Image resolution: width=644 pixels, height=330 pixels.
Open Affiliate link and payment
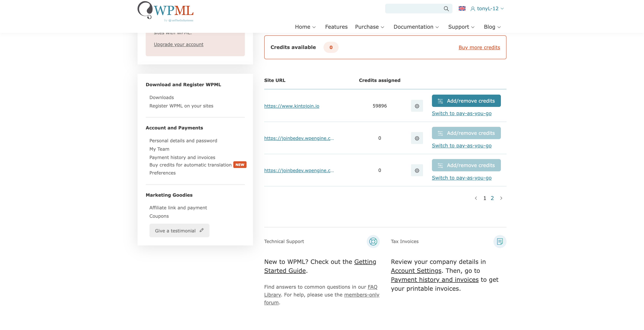click(178, 208)
